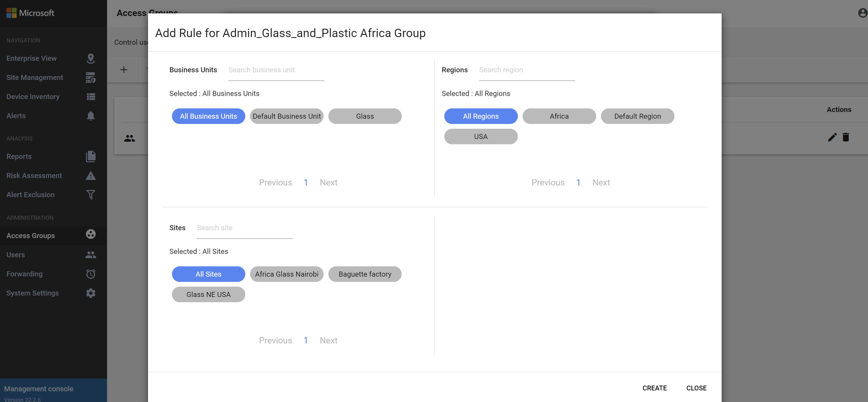Screen dimensions: 868x402
Task: Click the Alerts bell icon
Action: 90,116
